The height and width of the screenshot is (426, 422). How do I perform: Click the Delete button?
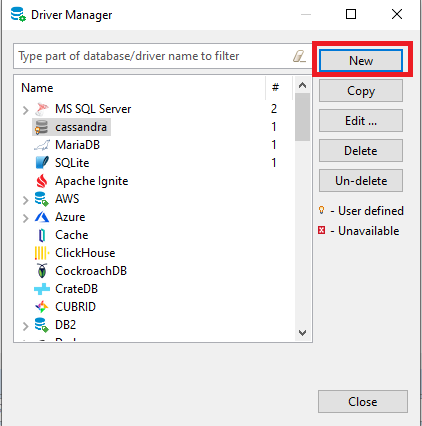(x=361, y=151)
